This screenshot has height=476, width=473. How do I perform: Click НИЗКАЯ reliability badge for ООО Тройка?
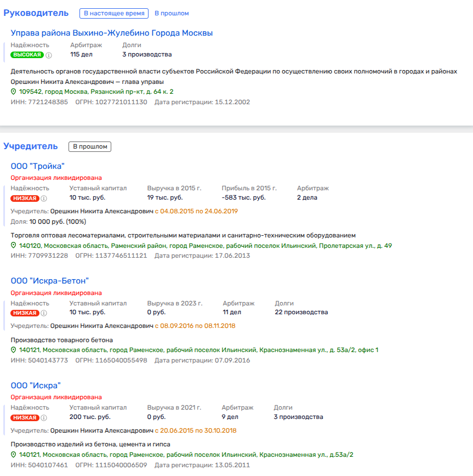click(x=25, y=198)
